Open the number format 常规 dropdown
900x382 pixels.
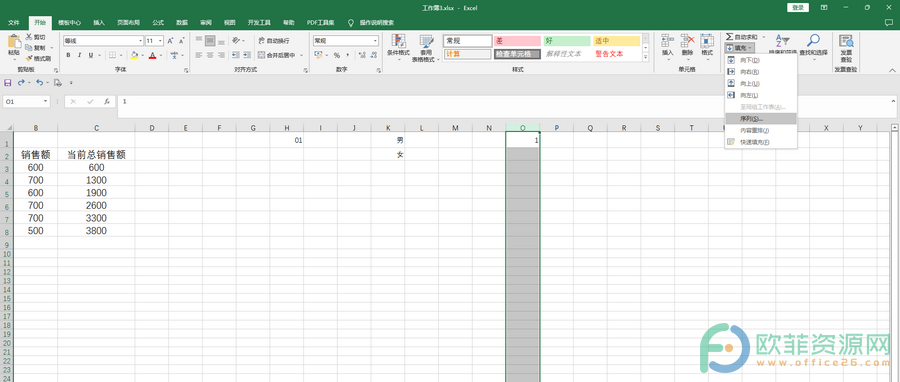click(x=375, y=41)
